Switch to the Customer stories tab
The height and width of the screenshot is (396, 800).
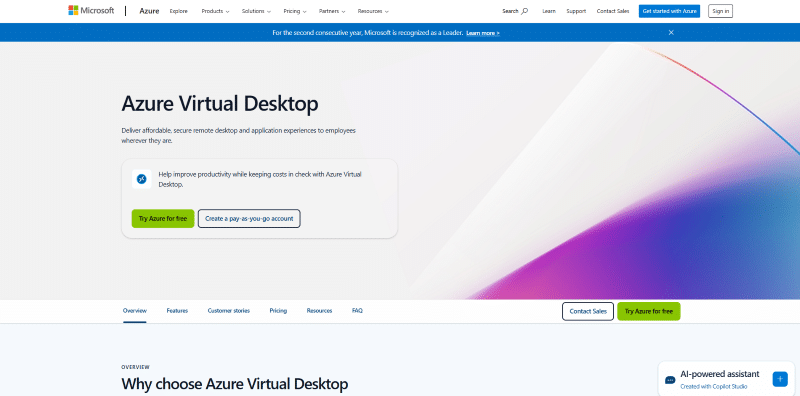coord(229,311)
